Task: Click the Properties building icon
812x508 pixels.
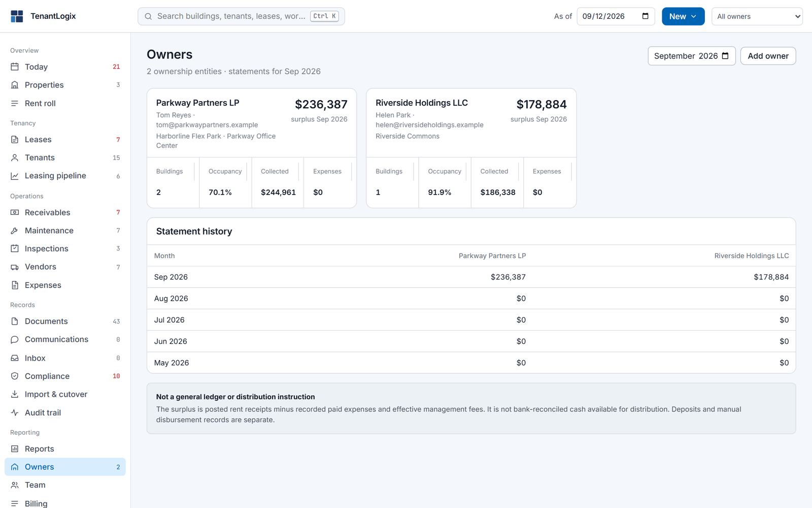Action: pos(15,85)
